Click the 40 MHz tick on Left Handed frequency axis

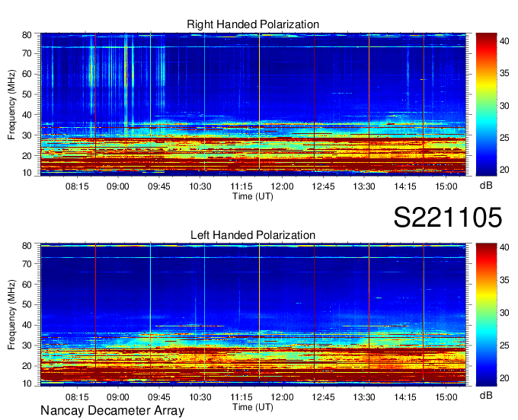click(27, 326)
